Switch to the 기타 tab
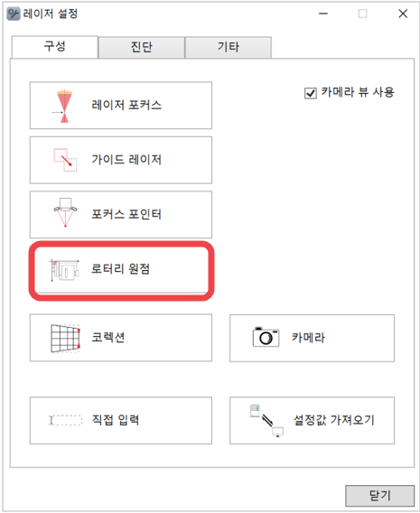 228,47
